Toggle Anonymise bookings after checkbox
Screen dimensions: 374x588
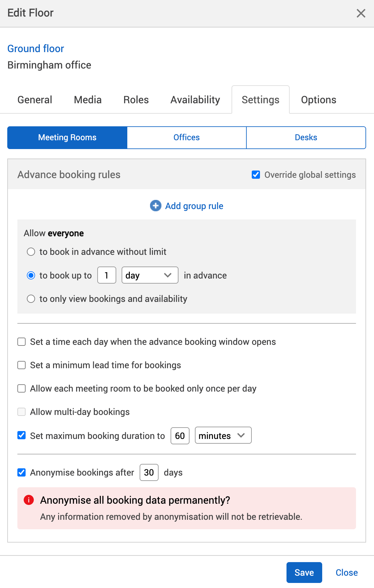21,472
